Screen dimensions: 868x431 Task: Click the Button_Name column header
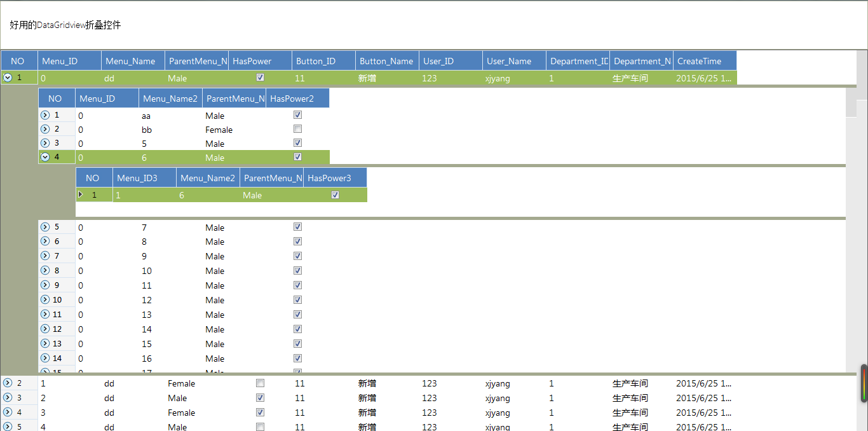tap(388, 60)
